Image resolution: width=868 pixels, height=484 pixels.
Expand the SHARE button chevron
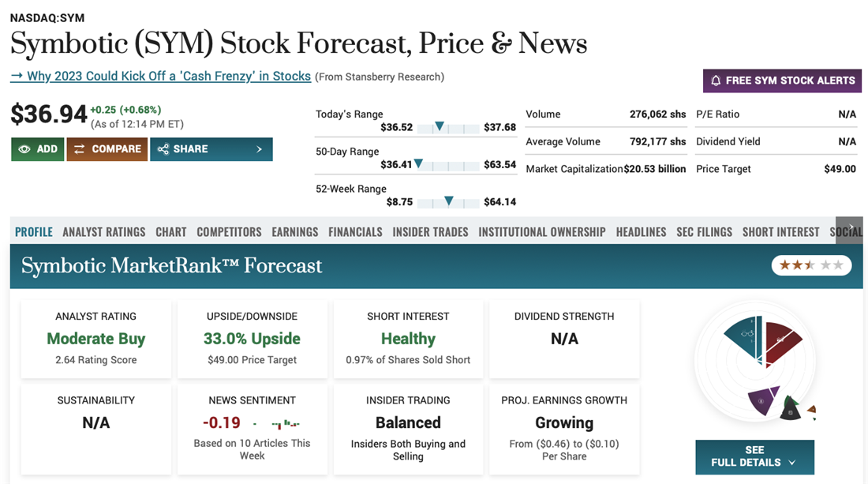pos(260,149)
